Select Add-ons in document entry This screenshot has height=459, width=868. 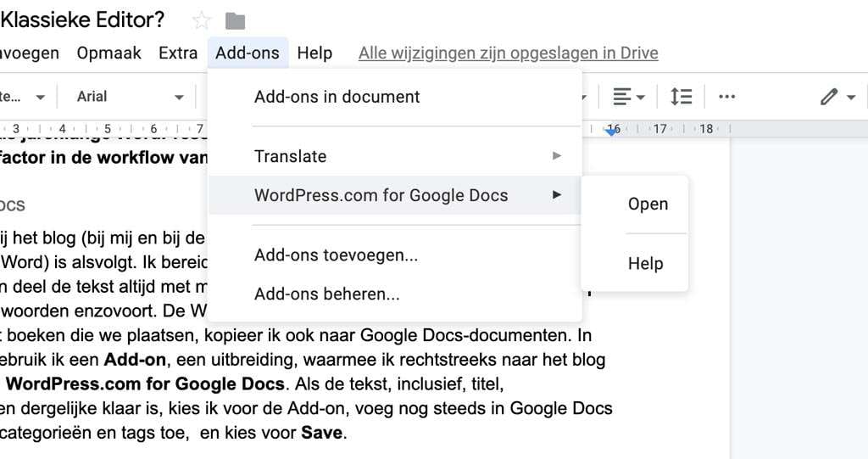[395, 97]
